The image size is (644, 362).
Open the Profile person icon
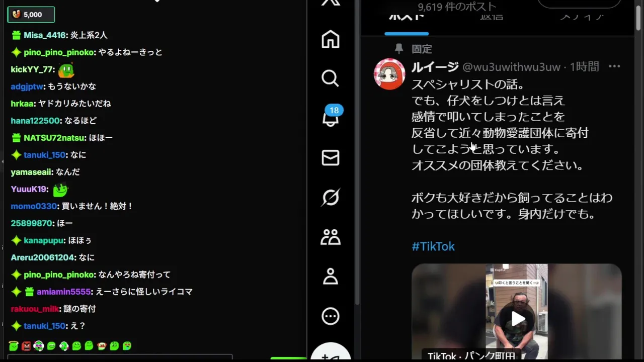[331, 276]
